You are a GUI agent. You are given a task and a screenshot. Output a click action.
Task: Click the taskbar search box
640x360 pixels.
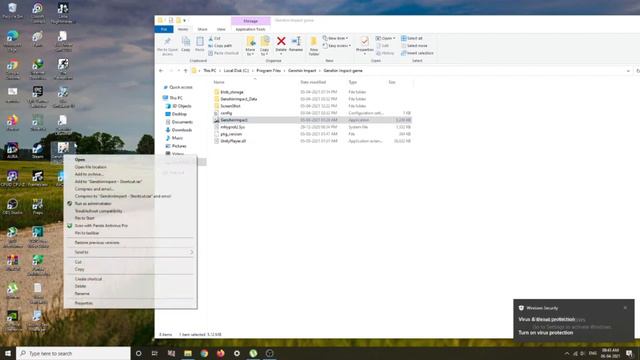point(73,353)
